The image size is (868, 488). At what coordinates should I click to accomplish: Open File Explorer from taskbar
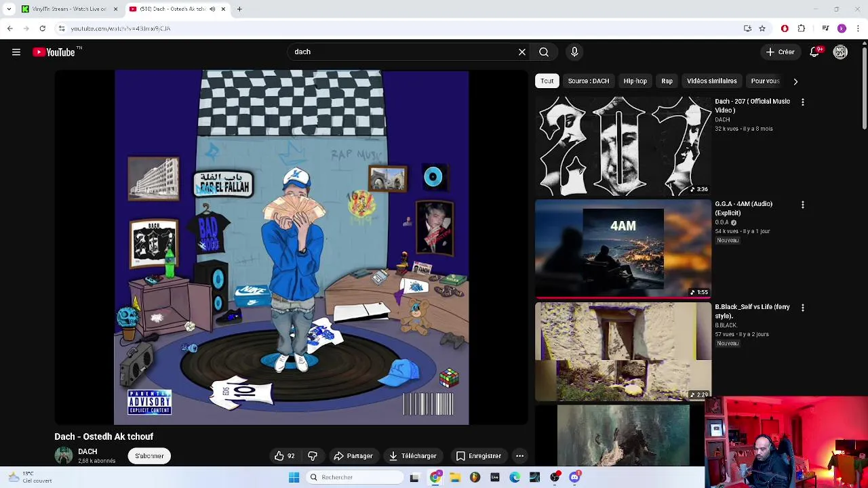455,478
